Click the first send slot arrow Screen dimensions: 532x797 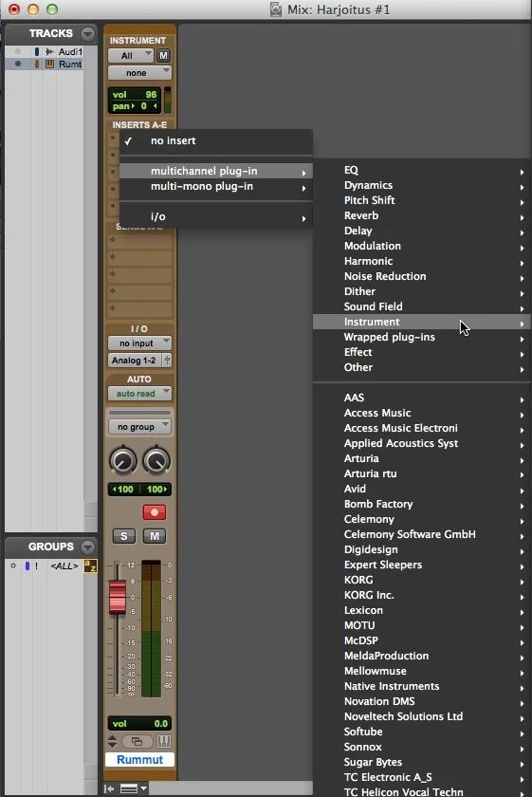113,239
